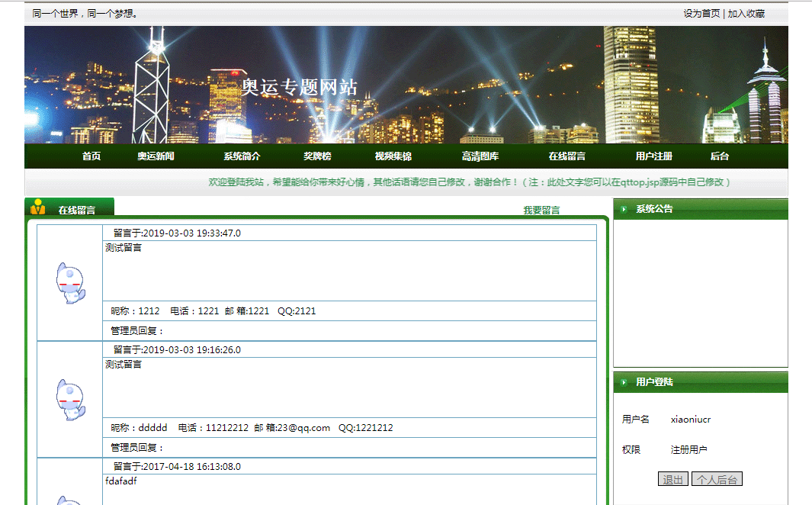
Task: Click the 在线留言 section heading text
Action: [x=77, y=211]
